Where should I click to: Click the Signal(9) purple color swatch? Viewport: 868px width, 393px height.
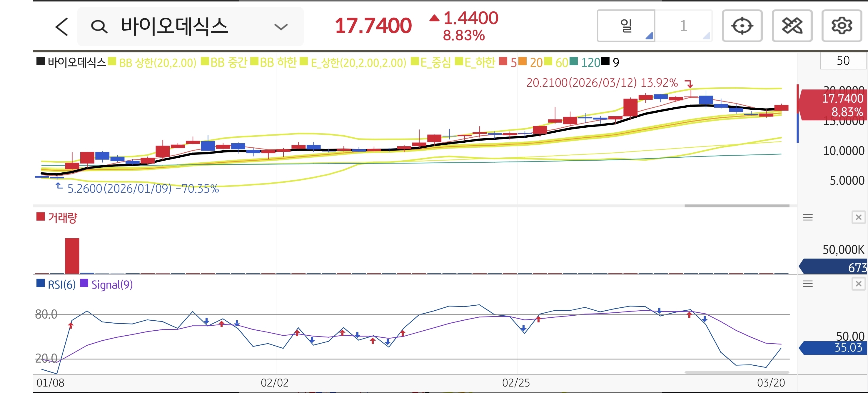(84, 284)
